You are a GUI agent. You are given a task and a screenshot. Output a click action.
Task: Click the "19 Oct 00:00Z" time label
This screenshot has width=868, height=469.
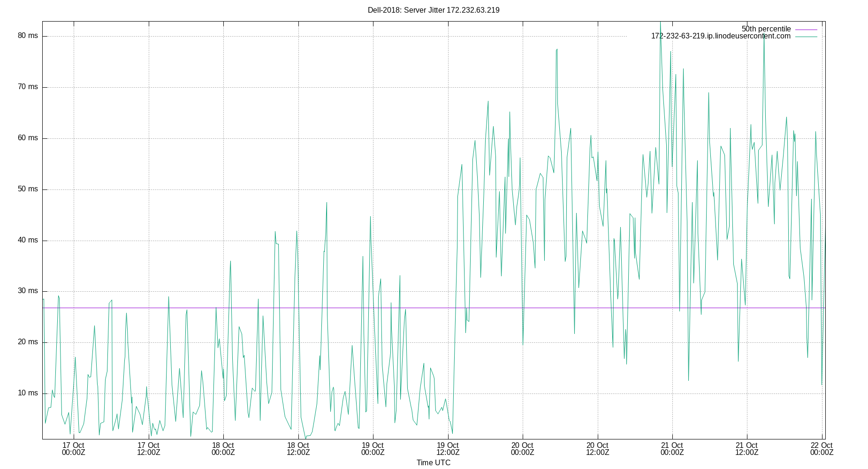coord(373,449)
